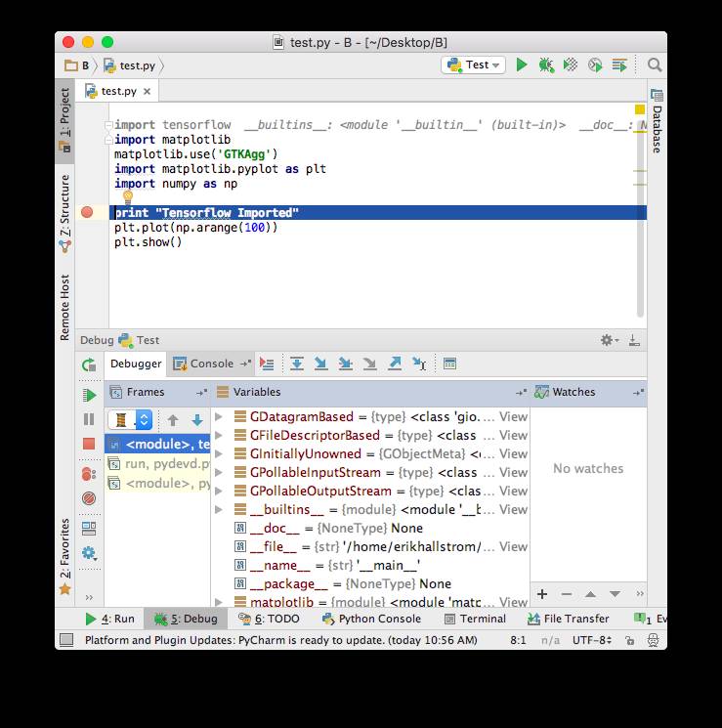The height and width of the screenshot is (728, 722).
Task: Resume program in the debug sidebar
Action: [89, 395]
